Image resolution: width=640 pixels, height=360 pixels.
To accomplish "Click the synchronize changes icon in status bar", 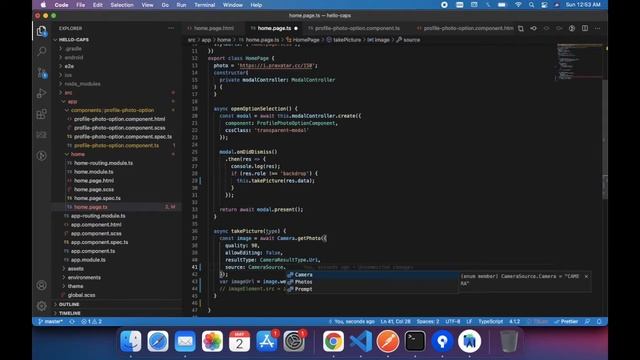I will (72, 322).
